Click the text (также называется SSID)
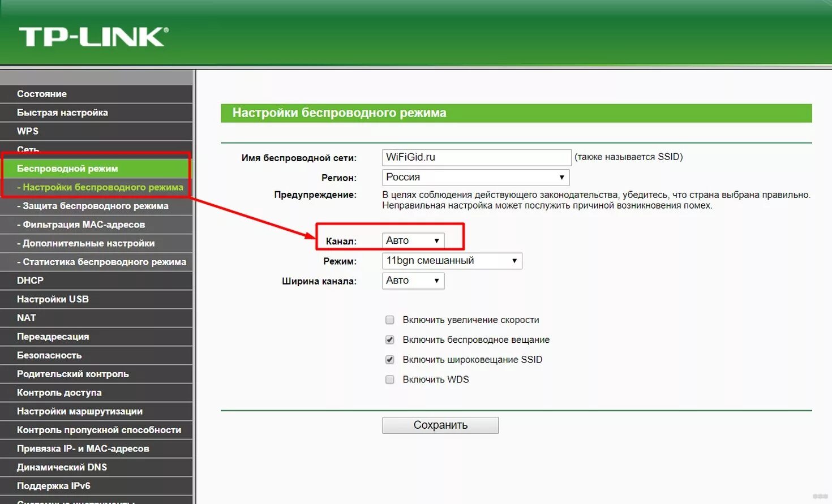832x504 pixels. pyautogui.click(x=629, y=157)
